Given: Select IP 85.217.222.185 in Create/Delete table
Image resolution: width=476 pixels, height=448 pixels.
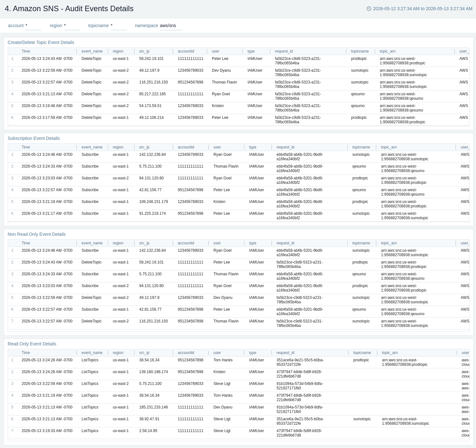Looking at the screenshot, I should click(153, 94).
